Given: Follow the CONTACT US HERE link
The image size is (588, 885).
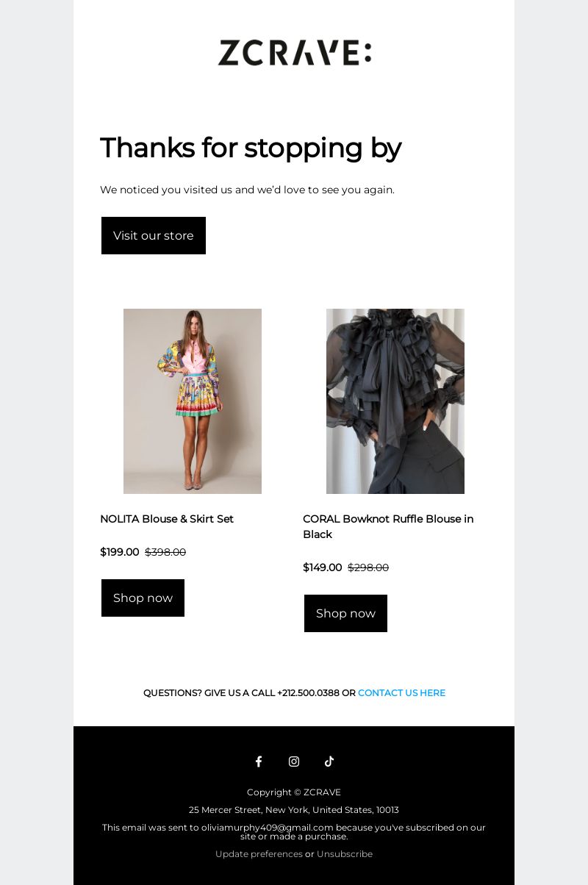Looking at the screenshot, I should coord(401,692).
